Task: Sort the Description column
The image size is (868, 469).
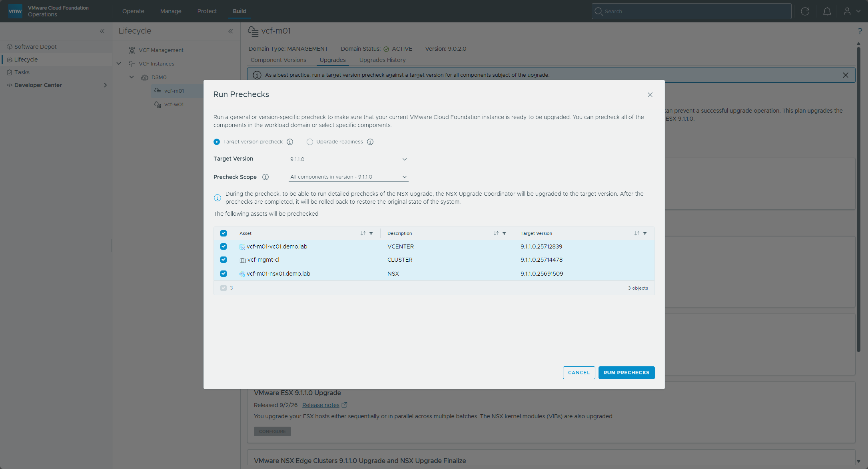Action: tap(496, 233)
